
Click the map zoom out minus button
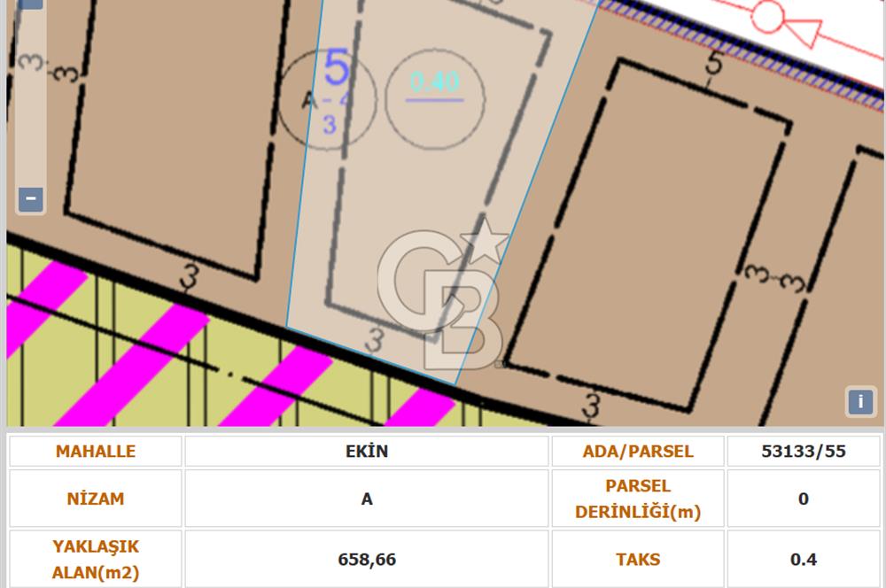pyautogui.click(x=30, y=199)
